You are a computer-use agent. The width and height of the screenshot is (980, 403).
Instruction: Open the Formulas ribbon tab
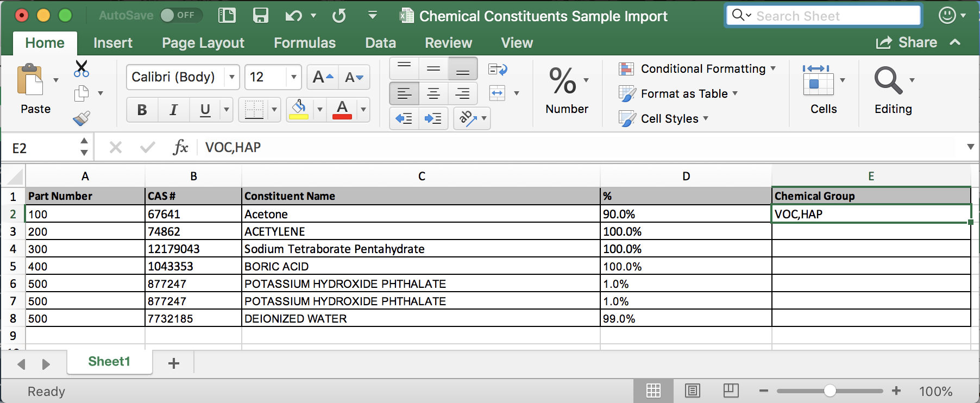click(304, 43)
